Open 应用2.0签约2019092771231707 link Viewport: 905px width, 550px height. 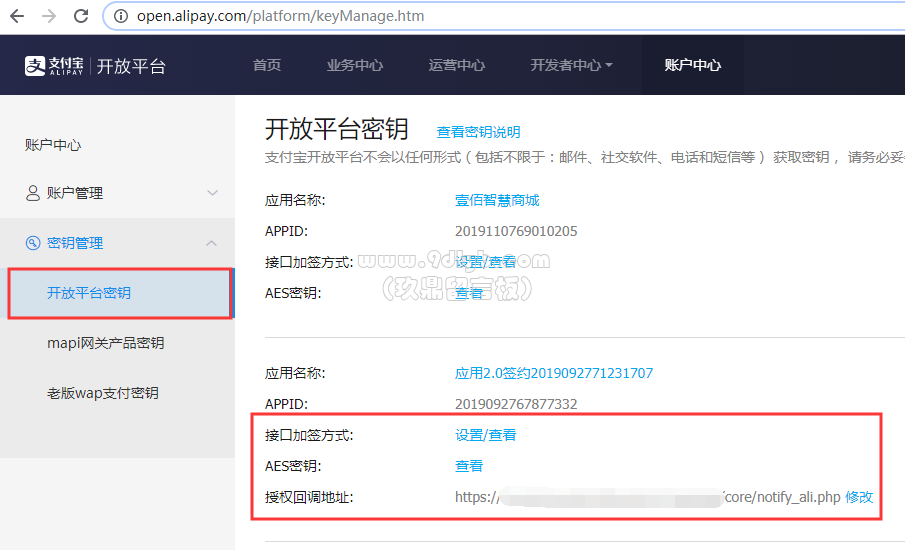point(554,373)
